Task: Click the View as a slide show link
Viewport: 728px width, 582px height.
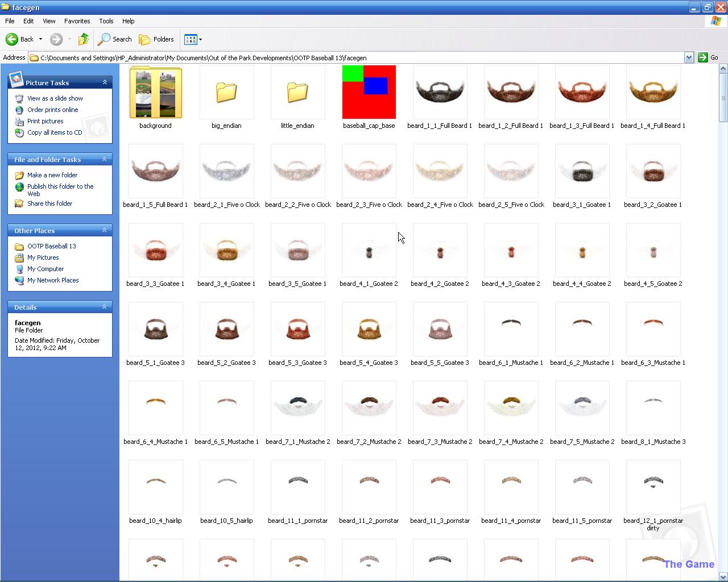Action: 55,98
